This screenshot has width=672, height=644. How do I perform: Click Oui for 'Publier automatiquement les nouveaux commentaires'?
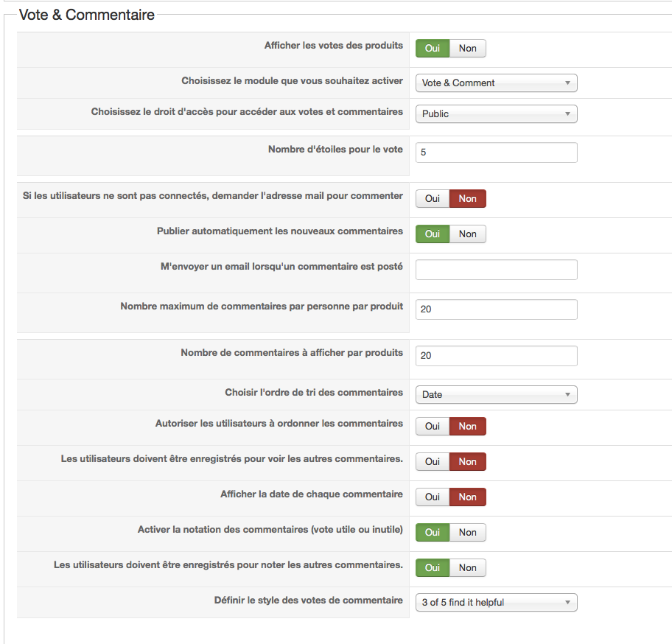(433, 234)
